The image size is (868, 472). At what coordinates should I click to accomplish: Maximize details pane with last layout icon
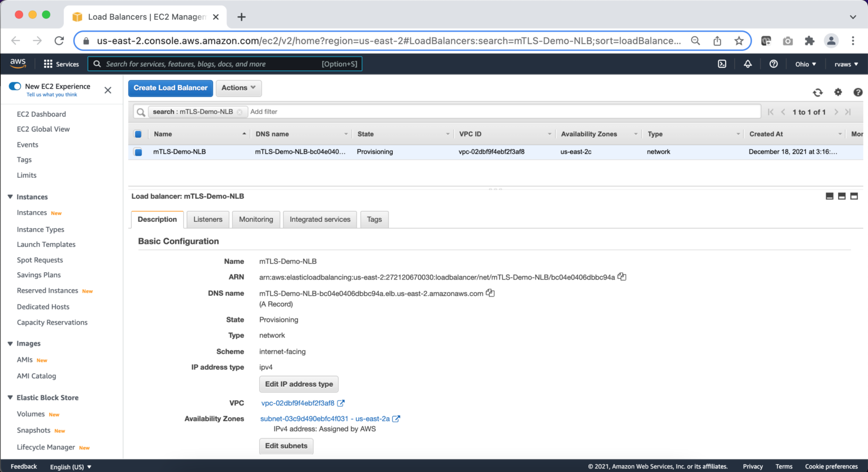(x=854, y=196)
